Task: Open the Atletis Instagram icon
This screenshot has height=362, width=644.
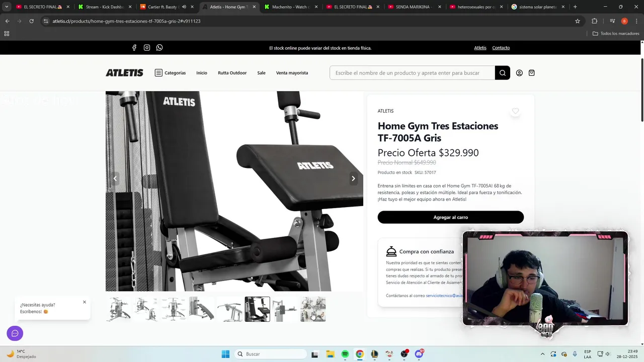Action: (147, 48)
